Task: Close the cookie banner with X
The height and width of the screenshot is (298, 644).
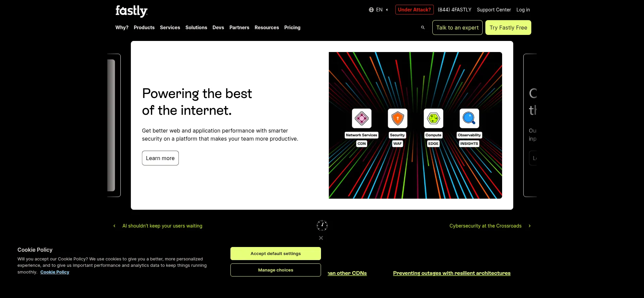Action: [x=321, y=238]
